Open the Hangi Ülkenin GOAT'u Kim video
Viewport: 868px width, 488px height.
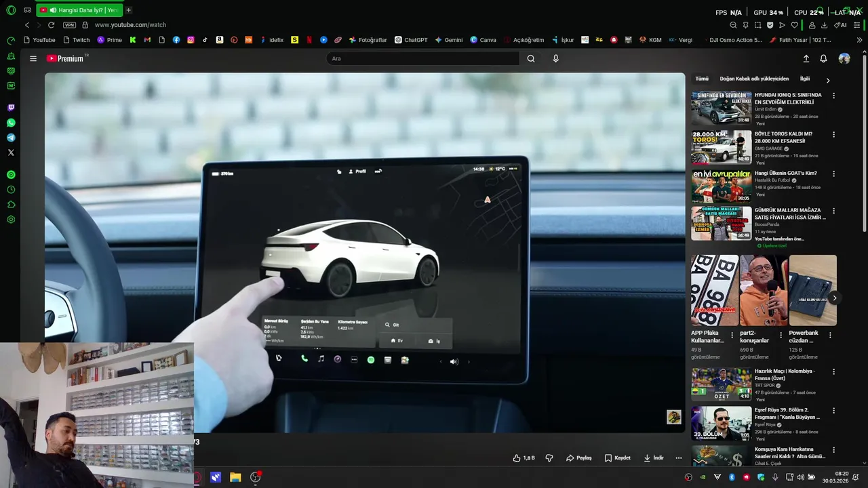(x=721, y=186)
